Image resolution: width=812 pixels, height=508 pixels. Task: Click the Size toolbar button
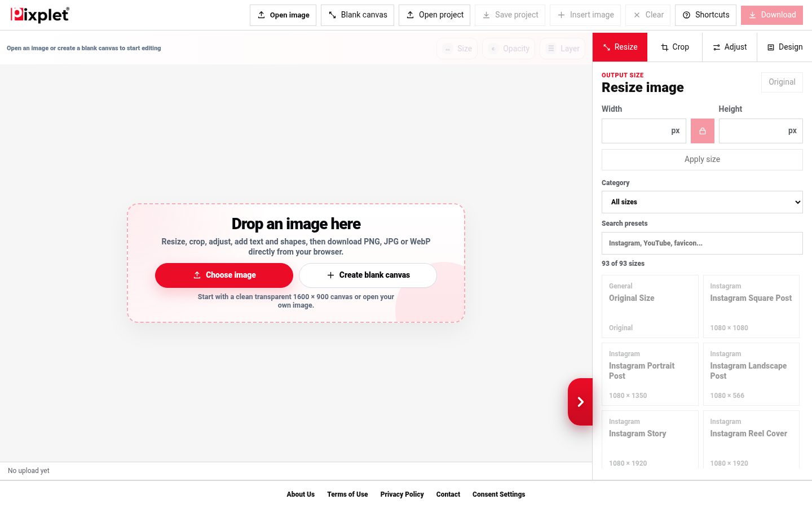coord(457,49)
